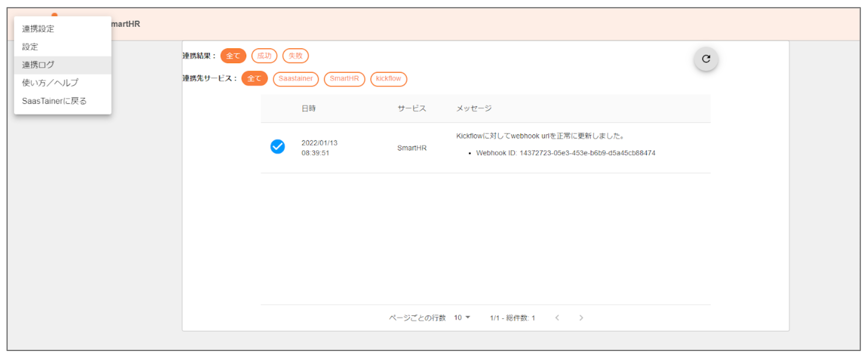Open 連携設定 from the menu
Image resolution: width=868 pixels, height=360 pixels.
[x=63, y=29]
